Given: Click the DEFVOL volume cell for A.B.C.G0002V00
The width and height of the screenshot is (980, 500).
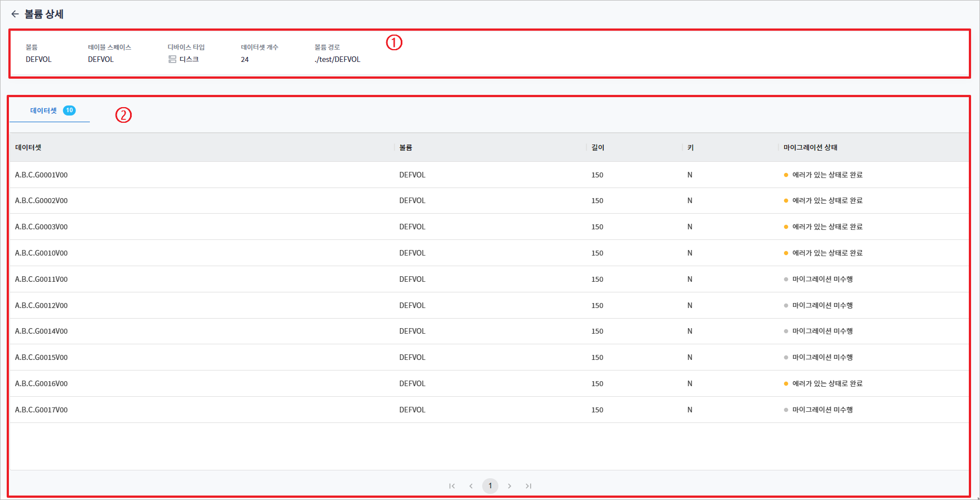Looking at the screenshot, I should [412, 200].
